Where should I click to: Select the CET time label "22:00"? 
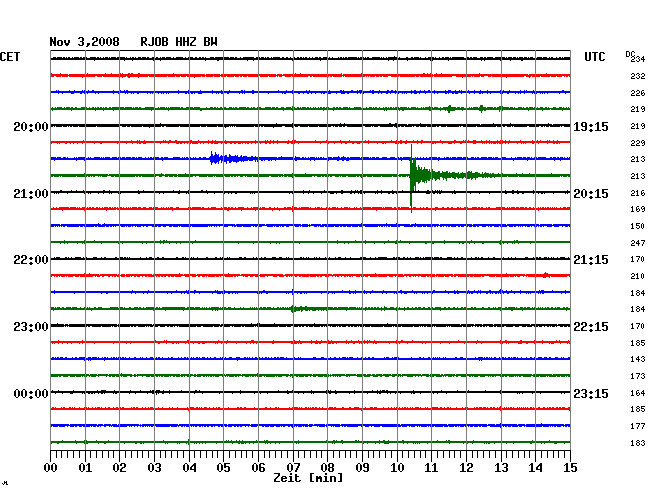tap(31, 260)
